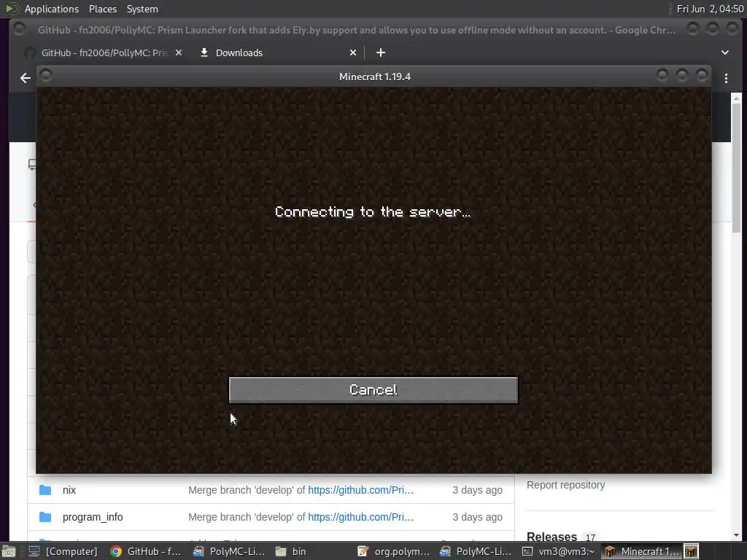Open the Chrome window's menu button
The height and width of the screenshot is (560, 747).
click(20, 29)
